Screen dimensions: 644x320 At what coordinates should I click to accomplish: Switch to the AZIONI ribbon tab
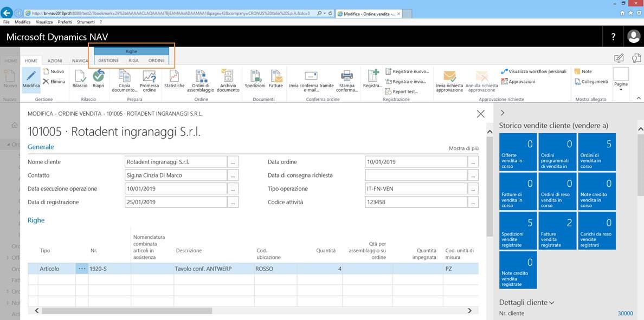point(55,61)
